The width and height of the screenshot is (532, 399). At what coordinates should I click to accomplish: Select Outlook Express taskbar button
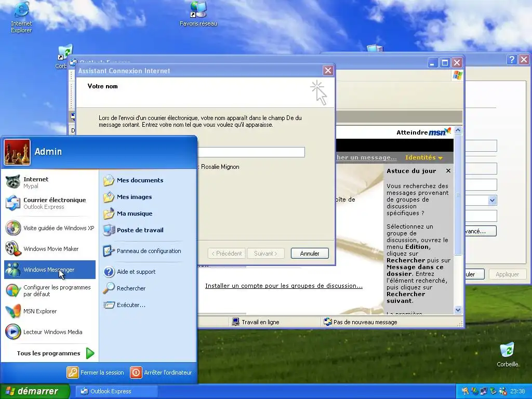click(x=116, y=391)
